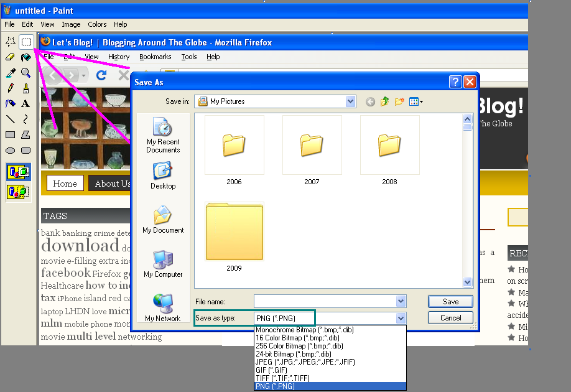571x392 pixels.
Task: Pick the Fill With Color bucket tool
Action: point(26,57)
